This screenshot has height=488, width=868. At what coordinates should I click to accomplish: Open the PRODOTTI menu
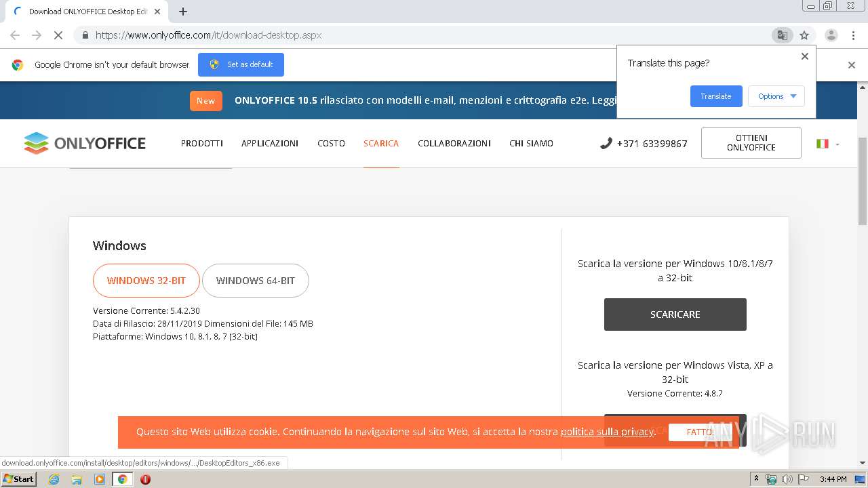(202, 143)
